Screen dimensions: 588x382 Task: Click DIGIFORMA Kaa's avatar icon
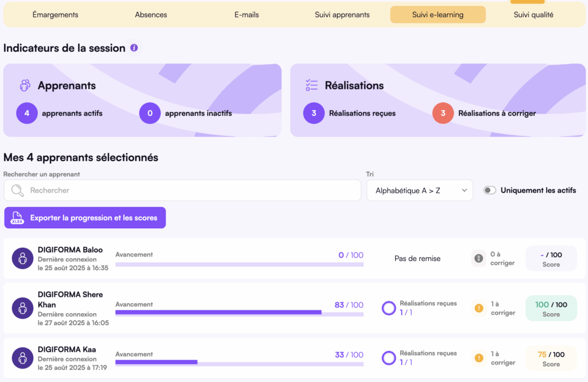point(23,358)
